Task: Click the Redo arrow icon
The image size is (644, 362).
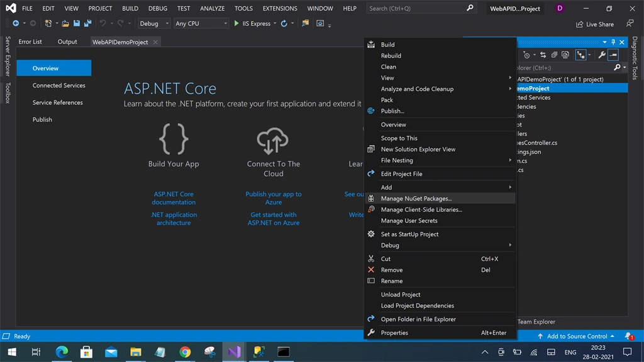Action: [x=120, y=23]
